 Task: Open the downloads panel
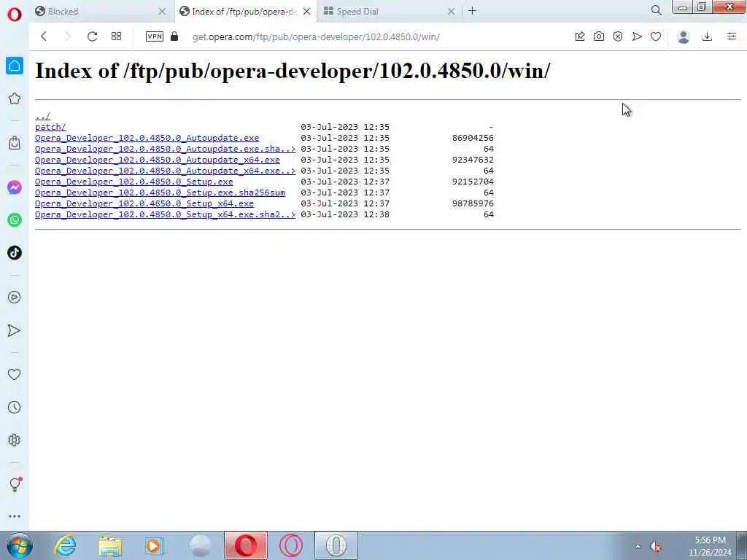click(708, 36)
